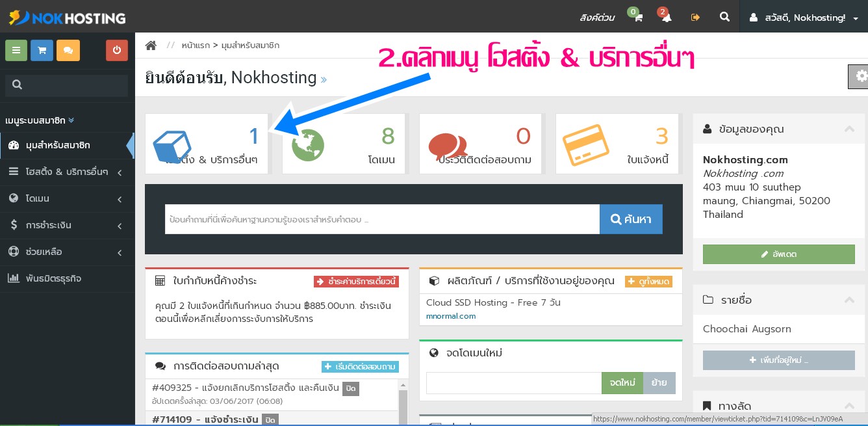The width and height of the screenshot is (868, 426).
Task: Collapse the ทางลัด panel chevron
Action: click(x=849, y=406)
